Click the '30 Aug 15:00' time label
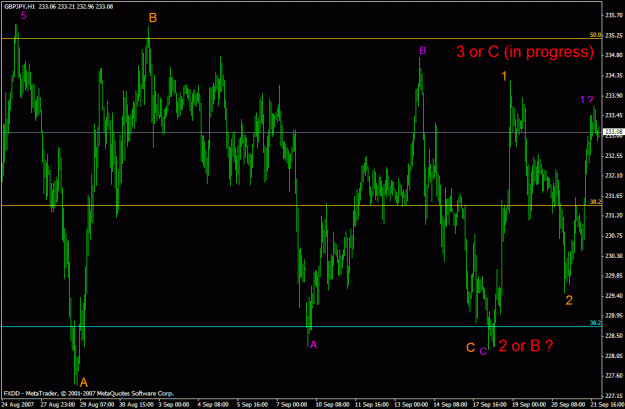 click(136, 404)
